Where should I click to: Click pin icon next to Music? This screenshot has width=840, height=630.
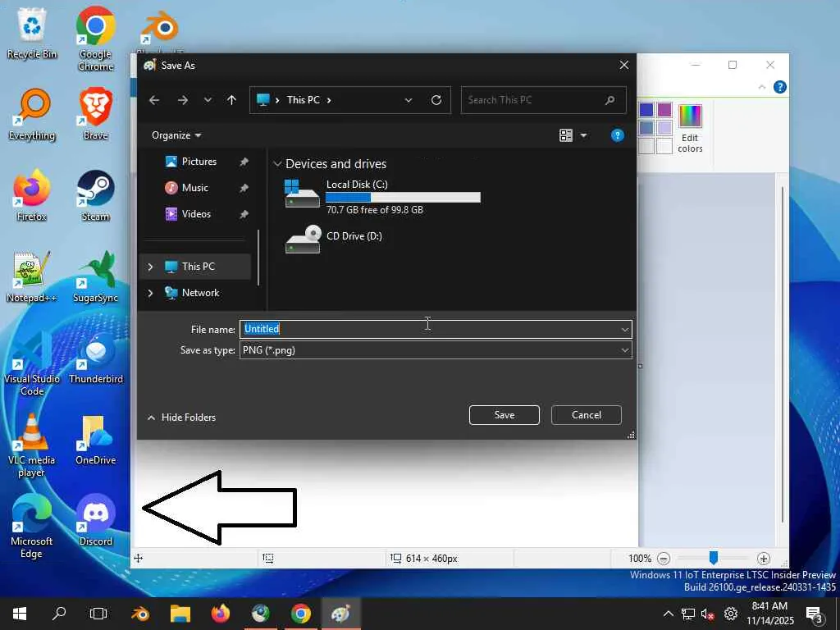[244, 188]
